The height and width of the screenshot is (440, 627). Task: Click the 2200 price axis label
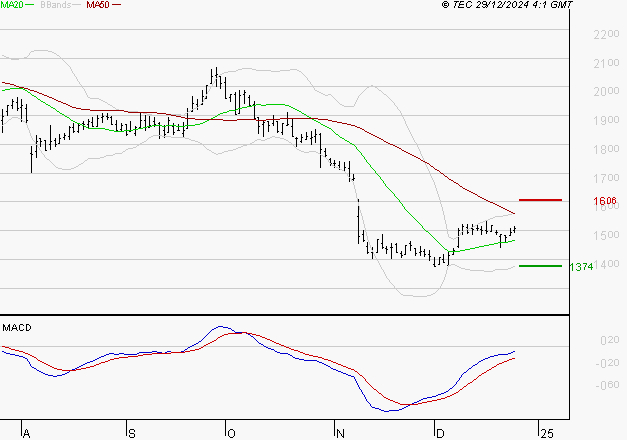click(606, 34)
